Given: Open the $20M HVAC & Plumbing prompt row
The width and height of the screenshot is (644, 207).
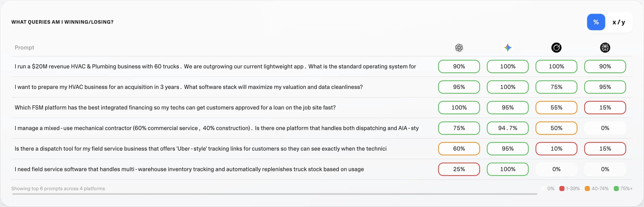Looking at the screenshot, I should 215,66.
